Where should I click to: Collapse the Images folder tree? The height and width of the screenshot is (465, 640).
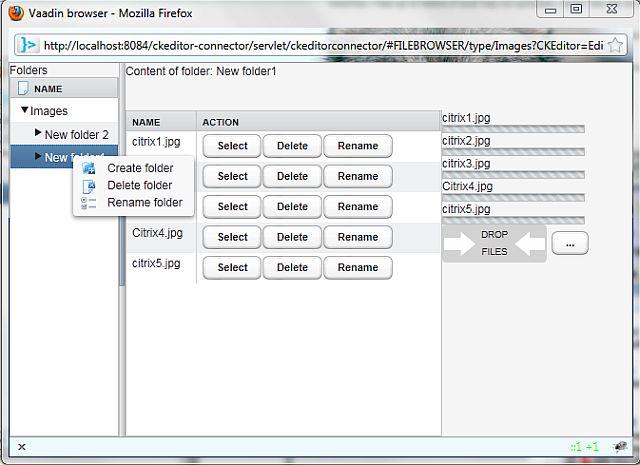pos(25,110)
